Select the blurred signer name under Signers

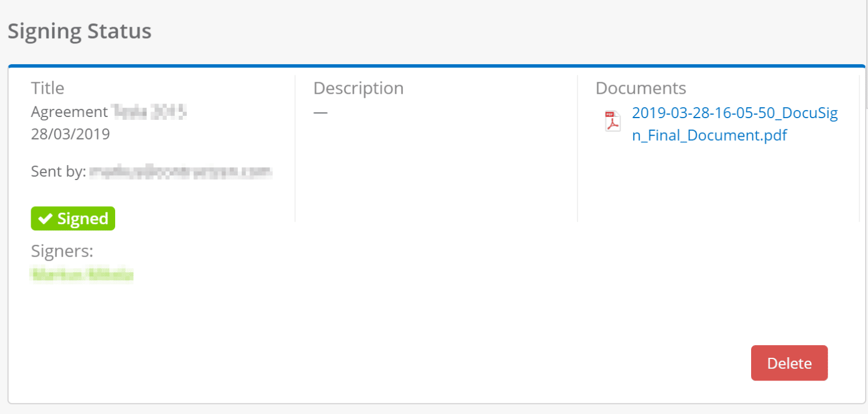[82, 275]
